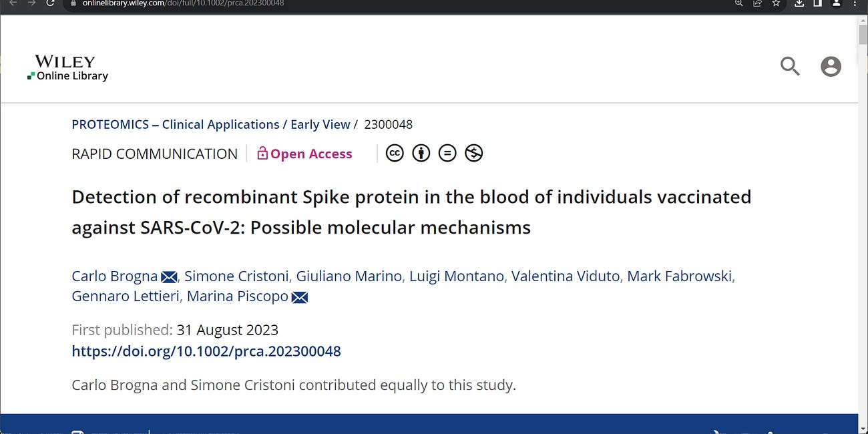Open the Early View section
Screen dimensions: 868x434
pos(320,124)
